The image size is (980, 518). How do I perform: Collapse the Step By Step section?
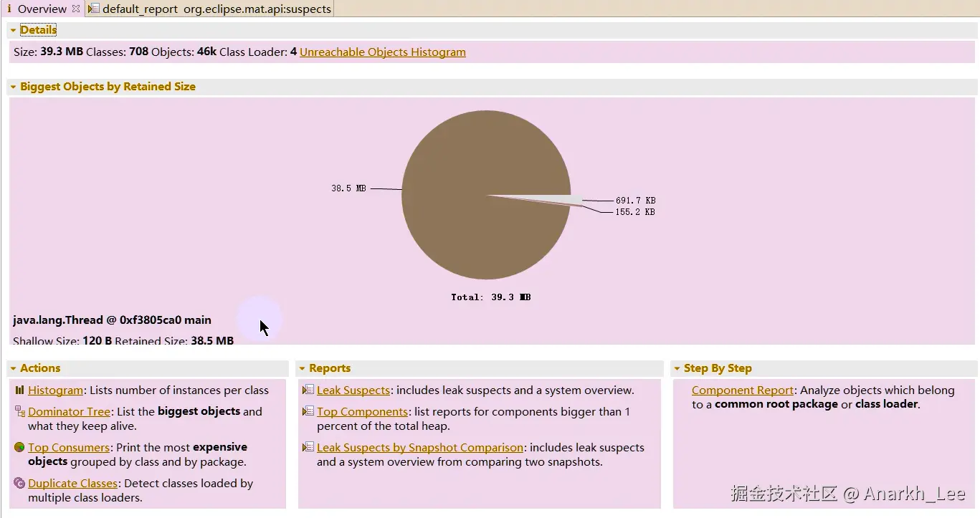(677, 368)
